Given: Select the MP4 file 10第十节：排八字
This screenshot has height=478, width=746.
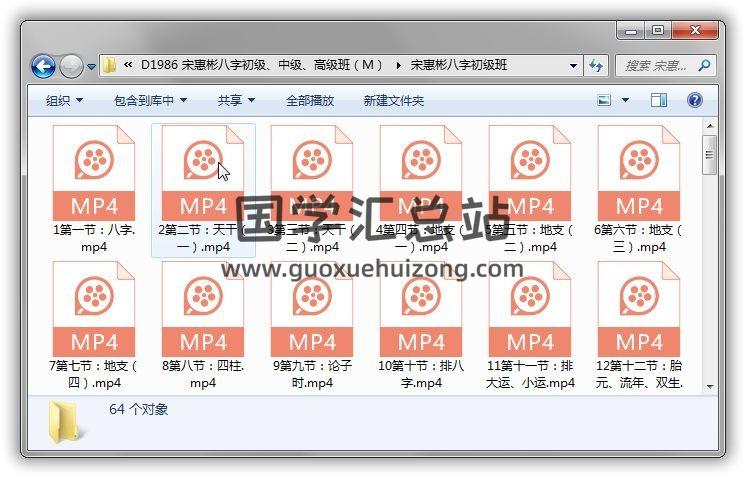Looking at the screenshot, I should [421, 326].
